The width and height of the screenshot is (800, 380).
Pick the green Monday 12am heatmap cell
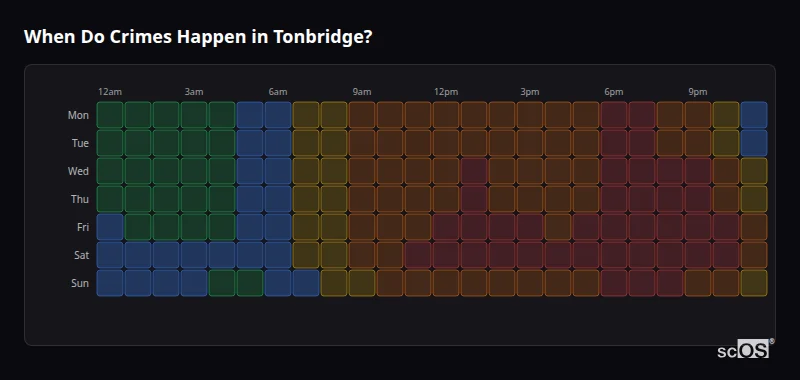pos(110,115)
